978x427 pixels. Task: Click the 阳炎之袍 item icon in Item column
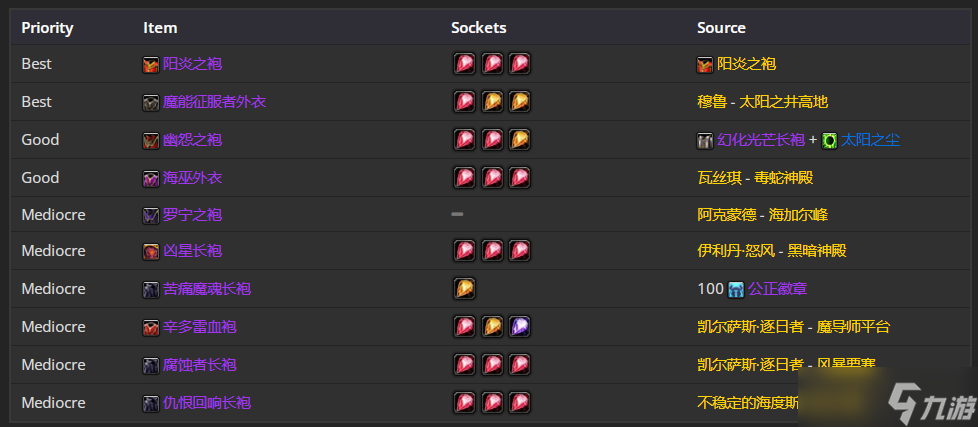click(151, 64)
